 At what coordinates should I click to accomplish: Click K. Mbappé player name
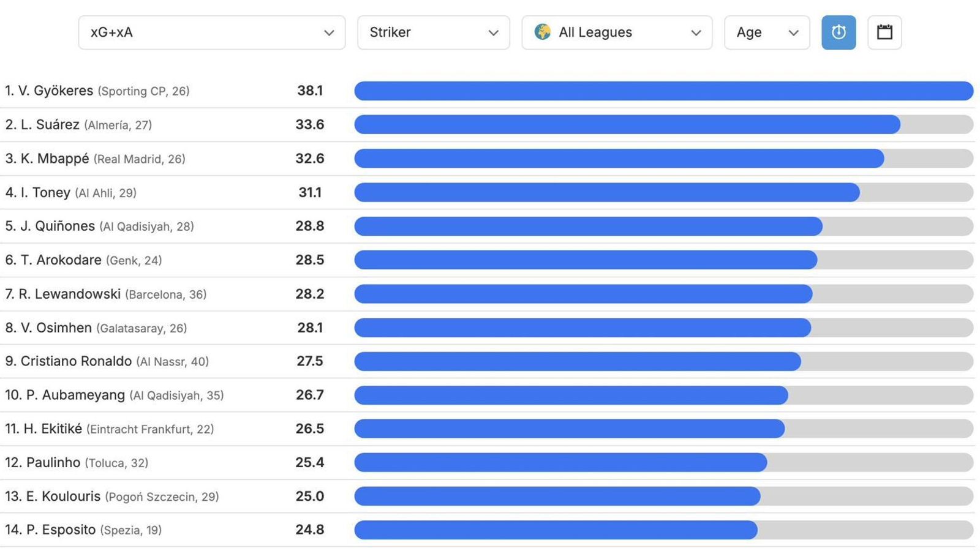point(55,159)
